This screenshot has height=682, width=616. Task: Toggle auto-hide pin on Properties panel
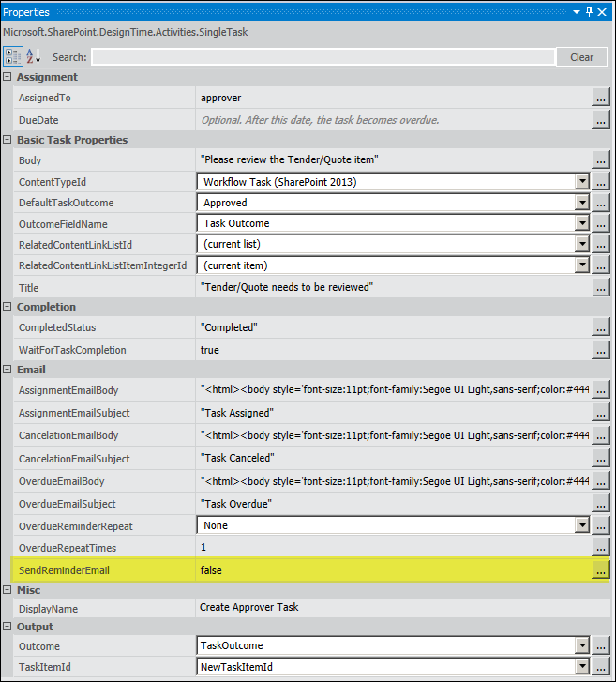(589, 12)
